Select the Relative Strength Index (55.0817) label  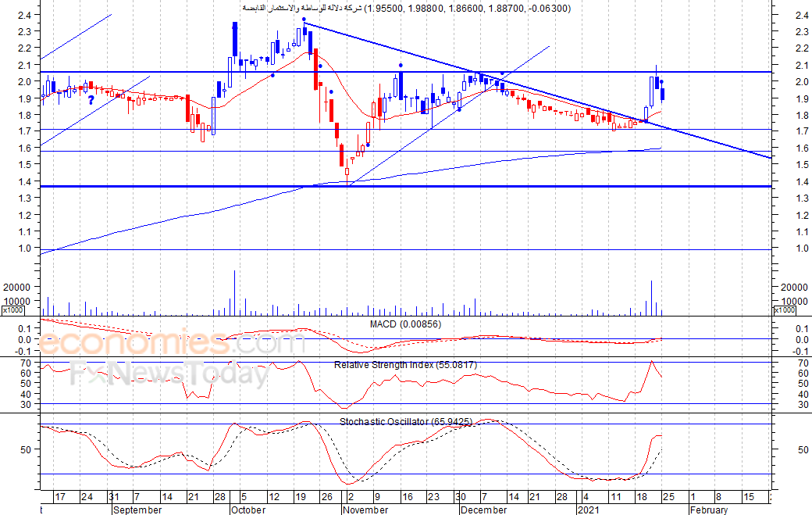pos(405,365)
